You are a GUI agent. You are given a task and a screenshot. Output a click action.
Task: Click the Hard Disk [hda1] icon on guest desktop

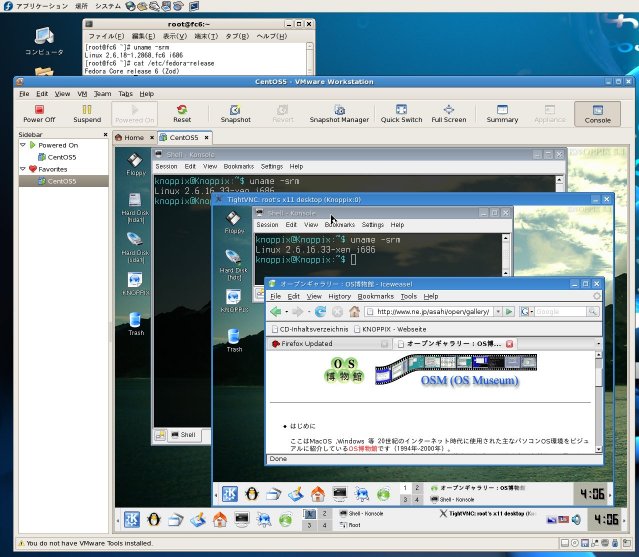point(135,208)
